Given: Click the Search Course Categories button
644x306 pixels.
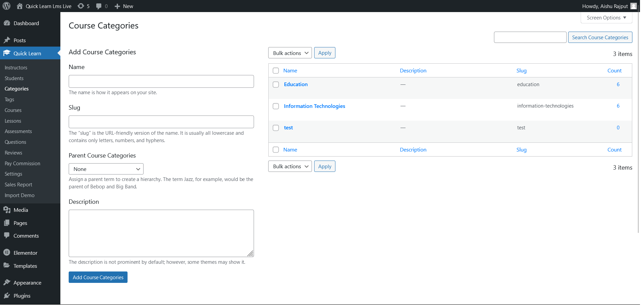Looking at the screenshot, I should pos(600,38).
